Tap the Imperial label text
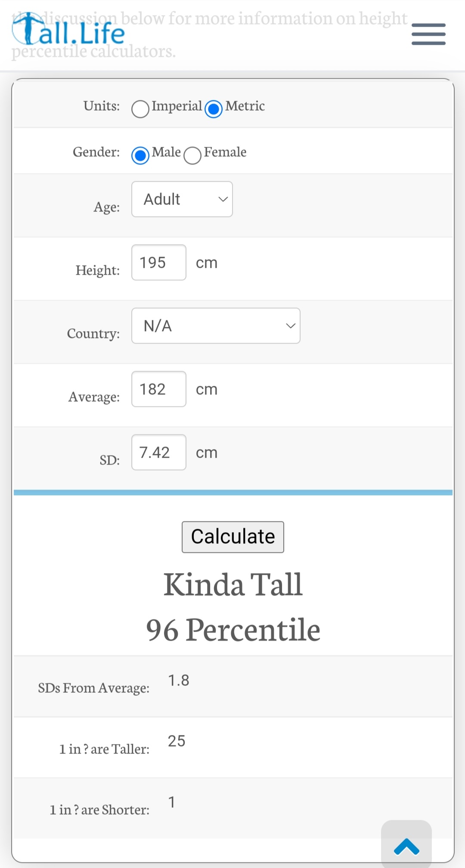This screenshot has height=868, width=465. tap(177, 106)
